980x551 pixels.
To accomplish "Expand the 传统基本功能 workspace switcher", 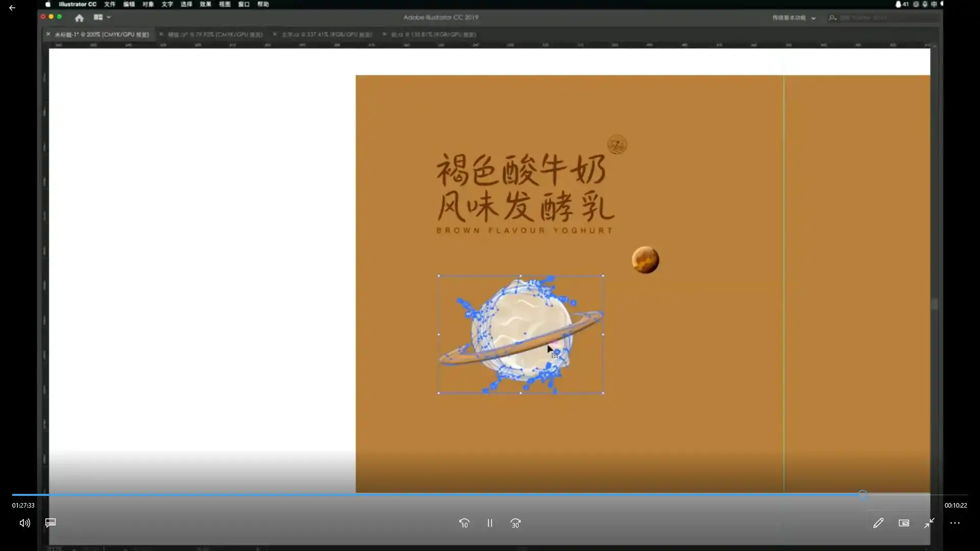I will pyautogui.click(x=793, y=18).
